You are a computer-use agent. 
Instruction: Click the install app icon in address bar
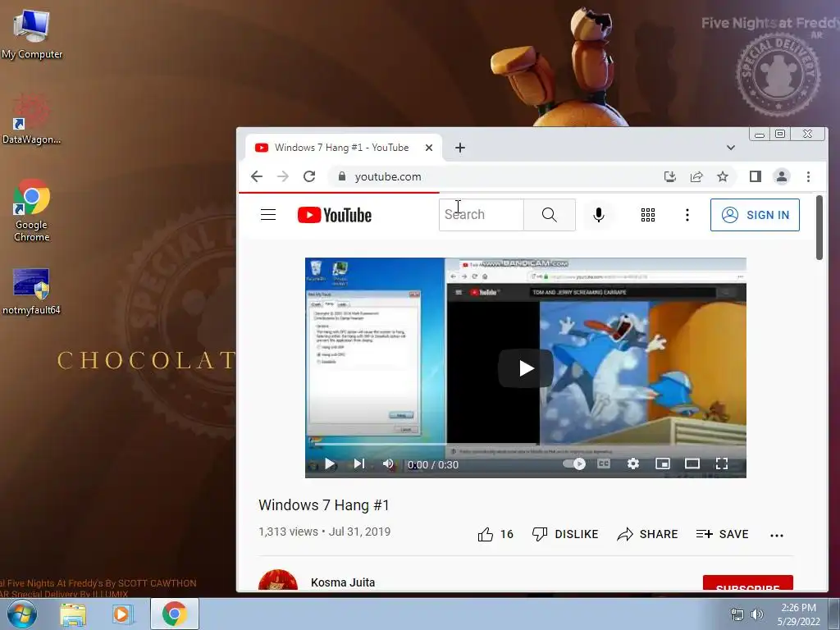click(669, 176)
